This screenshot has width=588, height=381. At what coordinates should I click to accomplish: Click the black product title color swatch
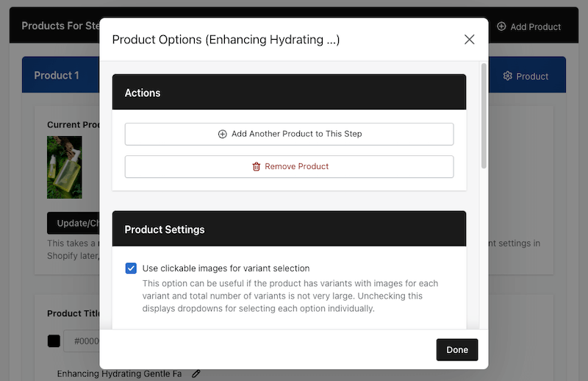[x=54, y=341]
